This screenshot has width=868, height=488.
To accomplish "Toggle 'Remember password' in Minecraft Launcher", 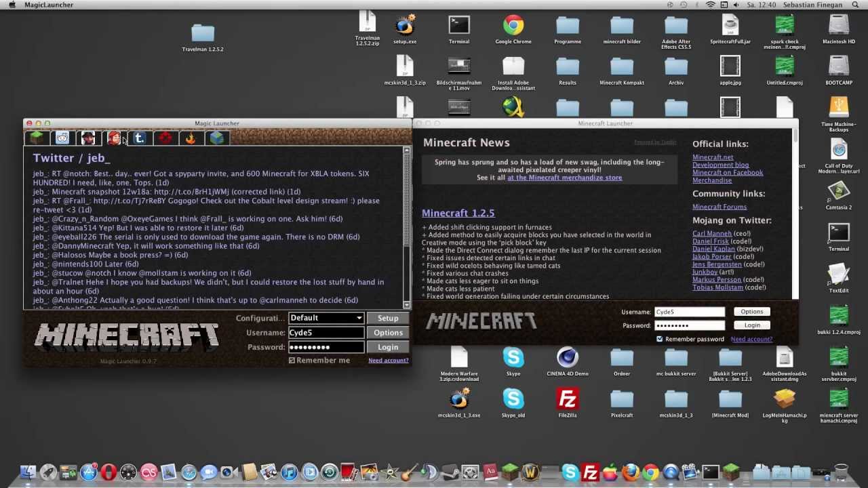I will 659,339.
